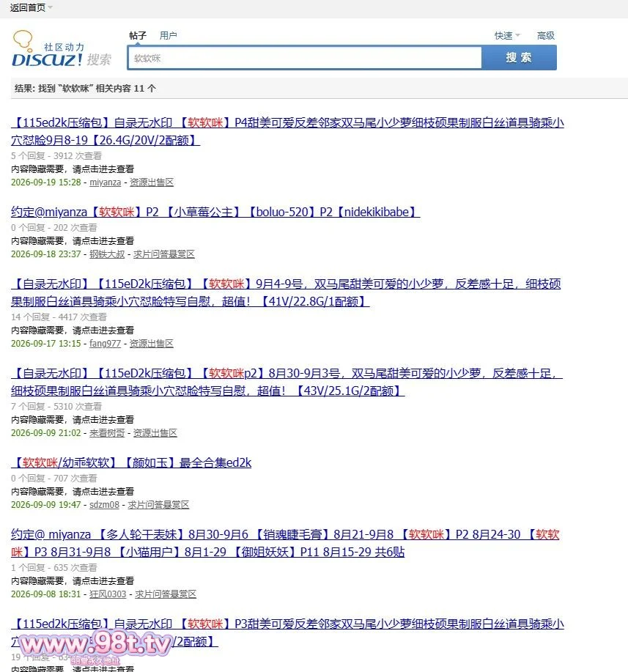Go to 求片问答悬赏区 forum beside sdzm08
Viewport: 628px width, 672px height.
point(158,504)
